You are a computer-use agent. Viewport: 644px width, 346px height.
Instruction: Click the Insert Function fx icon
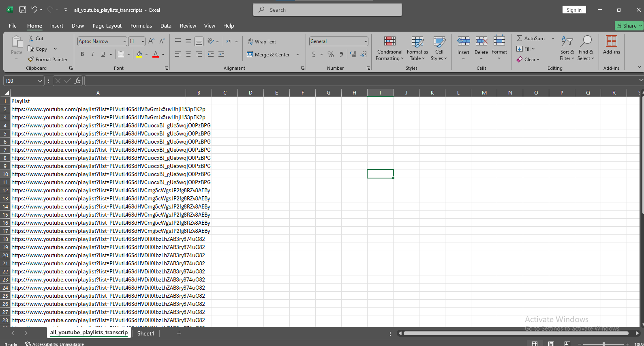[x=77, y=81]
